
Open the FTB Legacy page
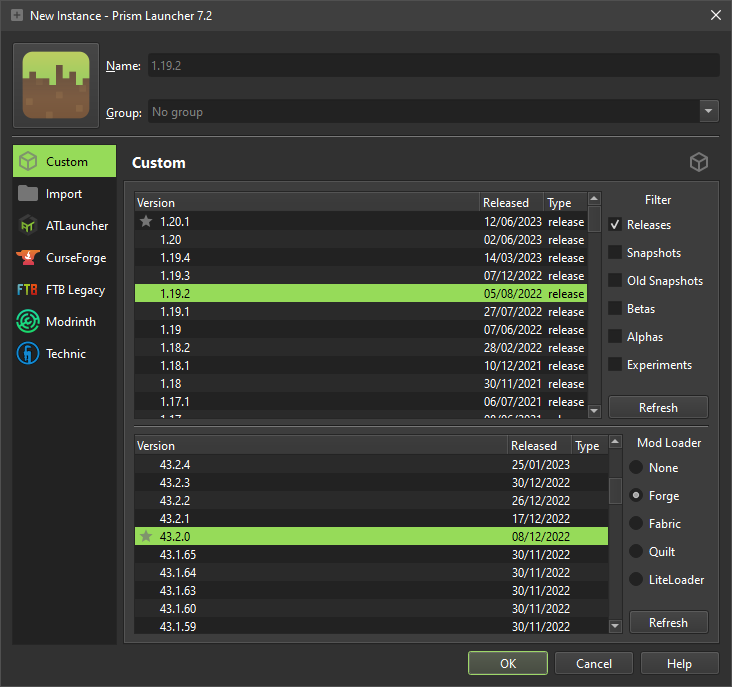[x=64, y=289]
